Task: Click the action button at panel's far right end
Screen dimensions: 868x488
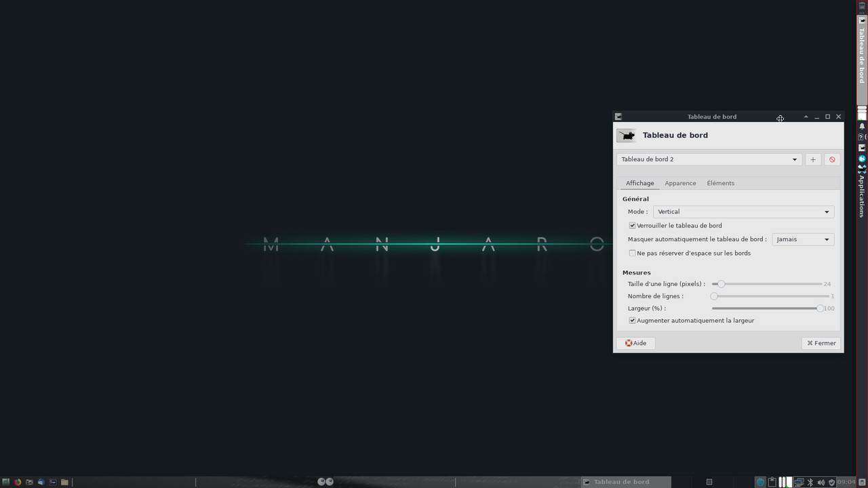Action: (x=862, y=482)
